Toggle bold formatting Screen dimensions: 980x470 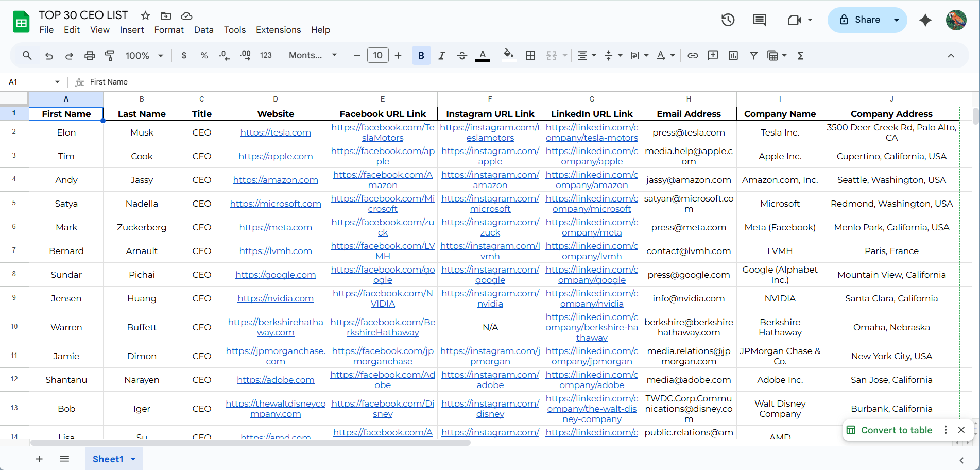point(421,56)
